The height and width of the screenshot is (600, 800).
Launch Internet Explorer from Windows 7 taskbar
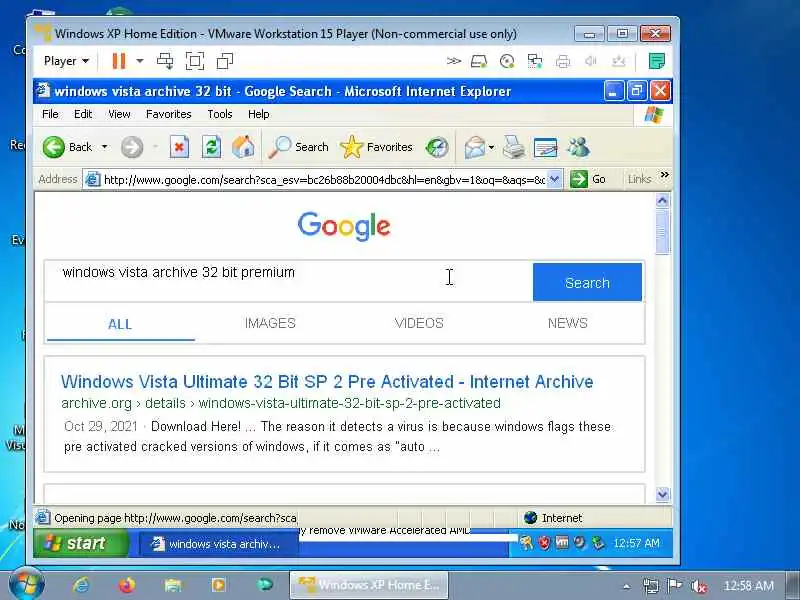click(81, 585)
